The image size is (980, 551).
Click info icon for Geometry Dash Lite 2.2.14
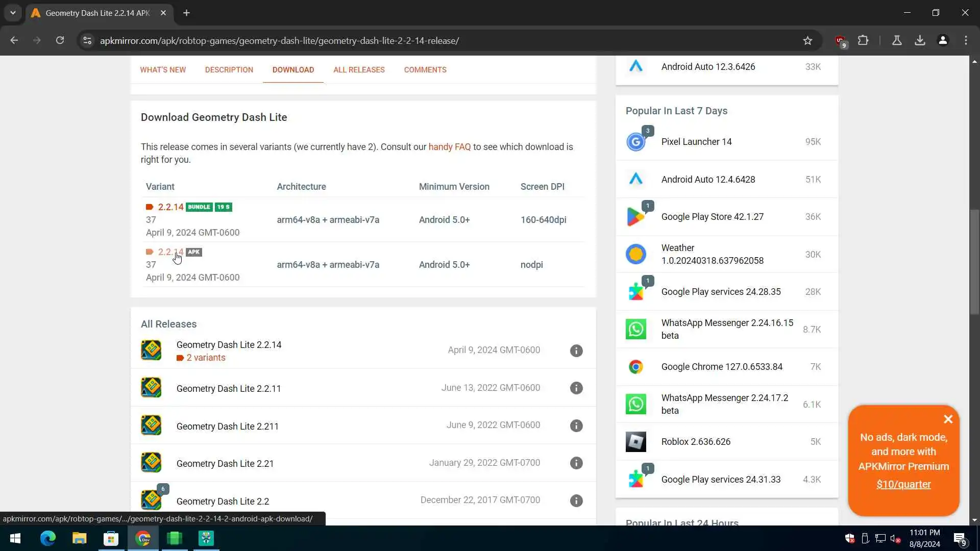(x=576, y=350)
